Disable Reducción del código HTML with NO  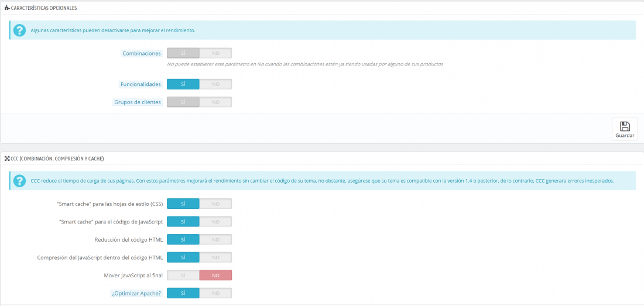pos(215,239)
